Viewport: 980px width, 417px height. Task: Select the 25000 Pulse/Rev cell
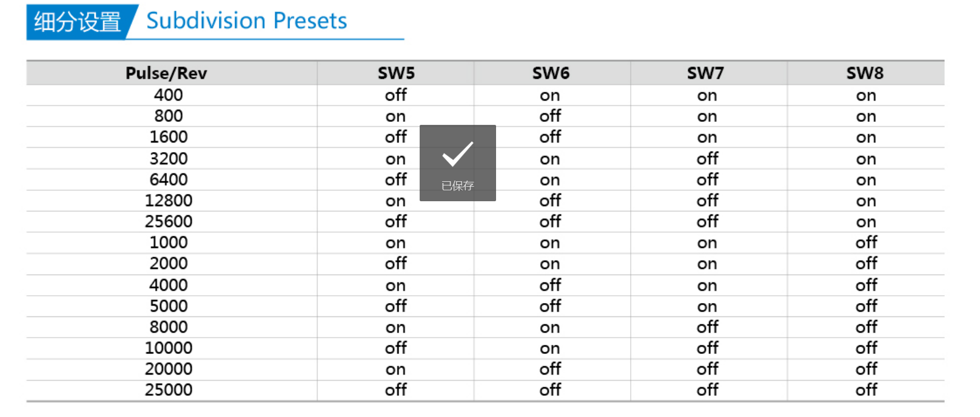(168, 390)
